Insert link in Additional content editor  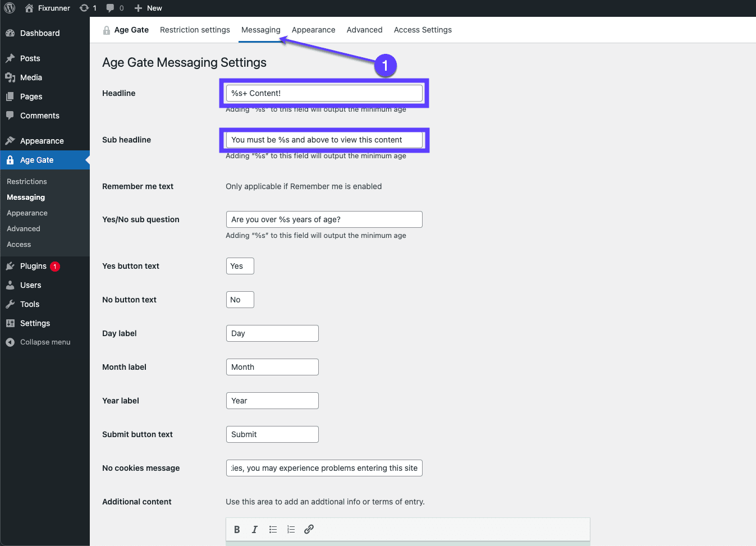click(309, 529)
